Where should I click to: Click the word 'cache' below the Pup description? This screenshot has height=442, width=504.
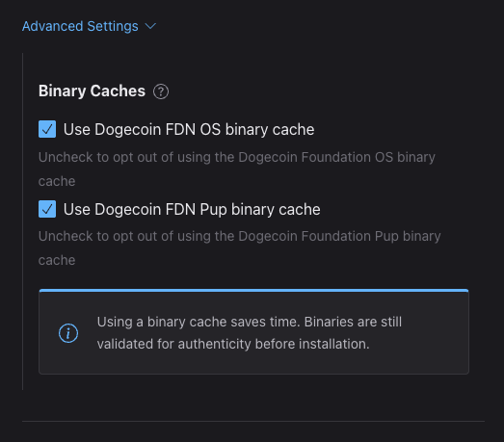click(57, 261)
